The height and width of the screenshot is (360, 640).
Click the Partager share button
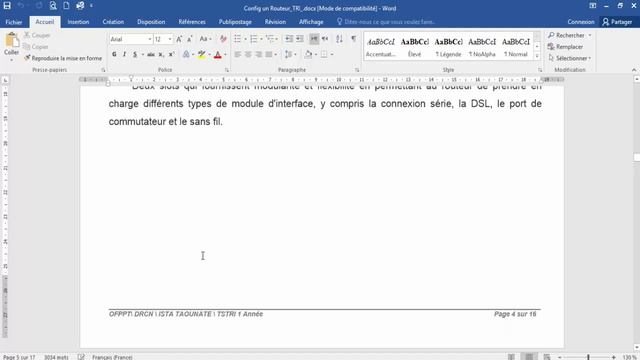(x=617, y=22)
